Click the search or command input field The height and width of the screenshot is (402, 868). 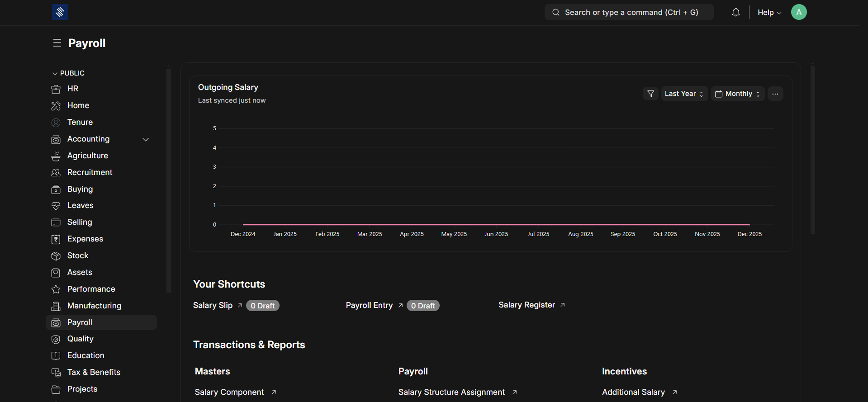coord(629,13)
